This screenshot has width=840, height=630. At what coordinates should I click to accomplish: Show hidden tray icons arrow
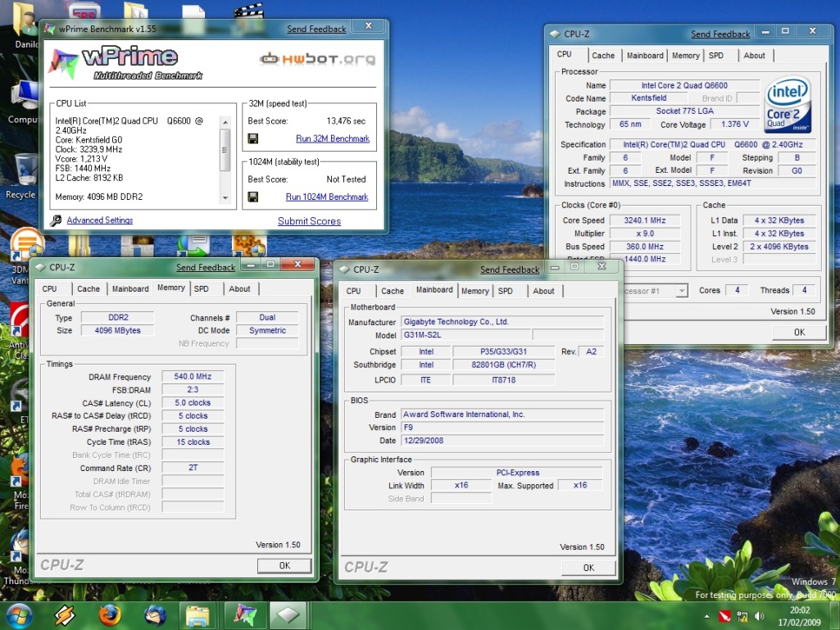click(x=706, y=616)
